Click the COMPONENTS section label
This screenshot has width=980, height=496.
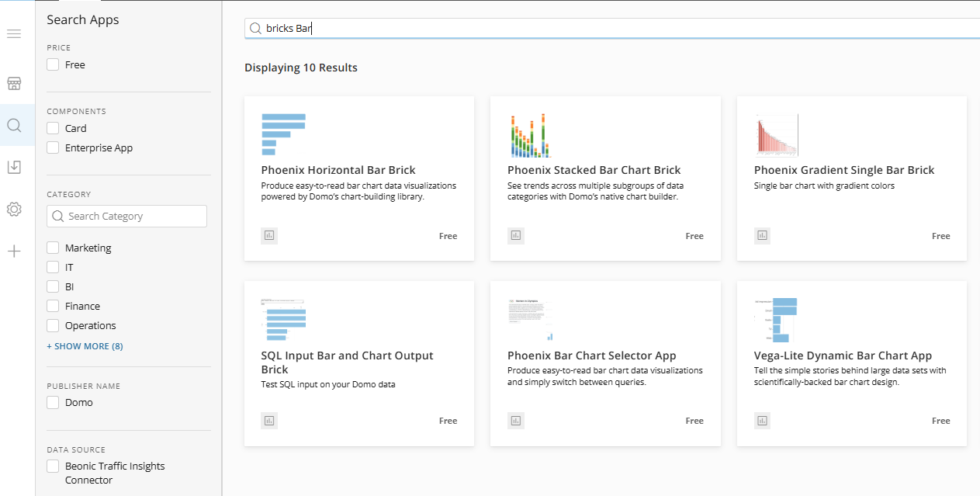76,111
